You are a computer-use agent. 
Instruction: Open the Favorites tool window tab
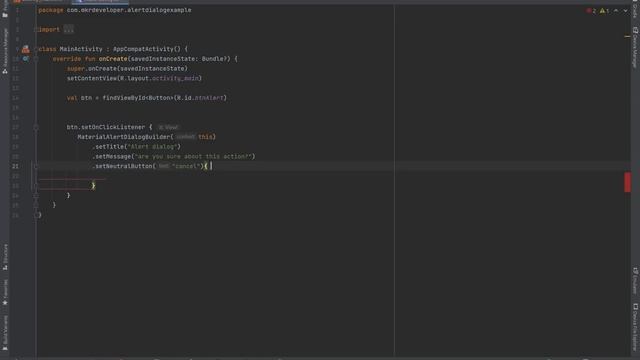[x=5, y=292]
